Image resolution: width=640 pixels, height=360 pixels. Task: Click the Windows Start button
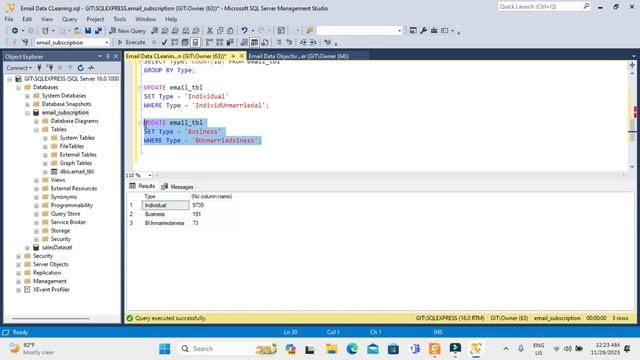(x=164, y=349)
